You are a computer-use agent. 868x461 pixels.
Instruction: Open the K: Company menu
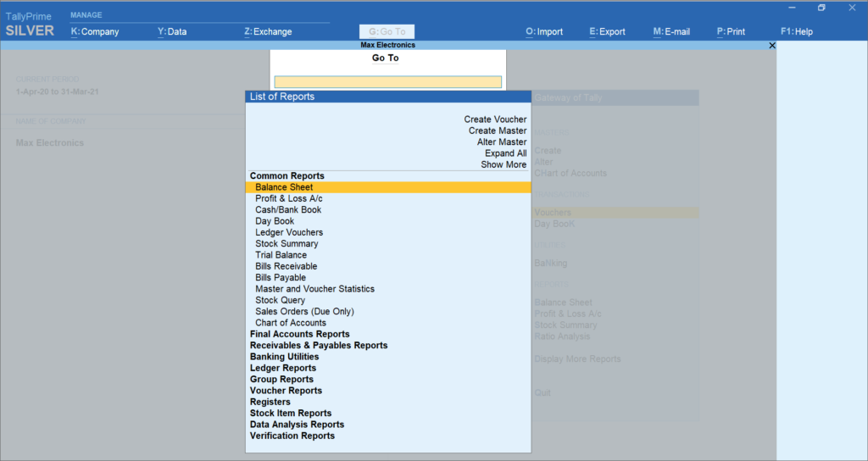[x=95, y=31]
